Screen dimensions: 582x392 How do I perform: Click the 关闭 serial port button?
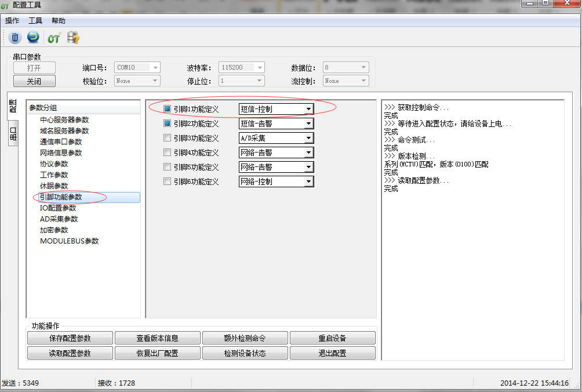pyautogui.click(x=34, y=81)
